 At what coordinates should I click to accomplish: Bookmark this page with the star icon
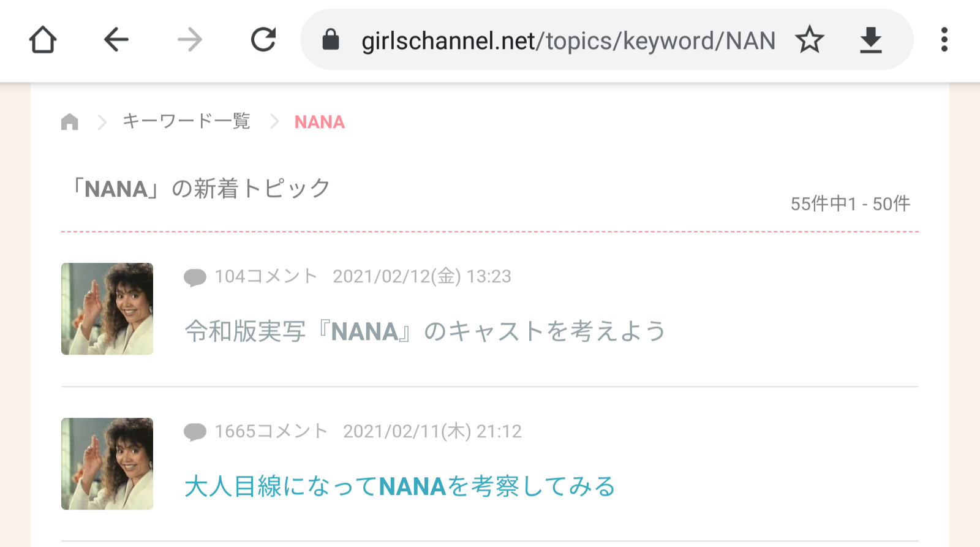pyautogui.click(x=810, y=40)
